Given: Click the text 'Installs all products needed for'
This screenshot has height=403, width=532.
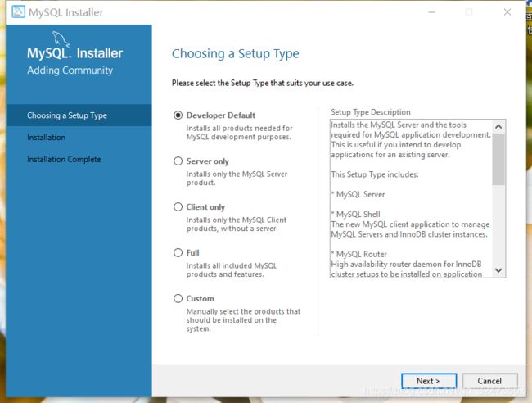Looking at the screenshot, I should 239,129.
